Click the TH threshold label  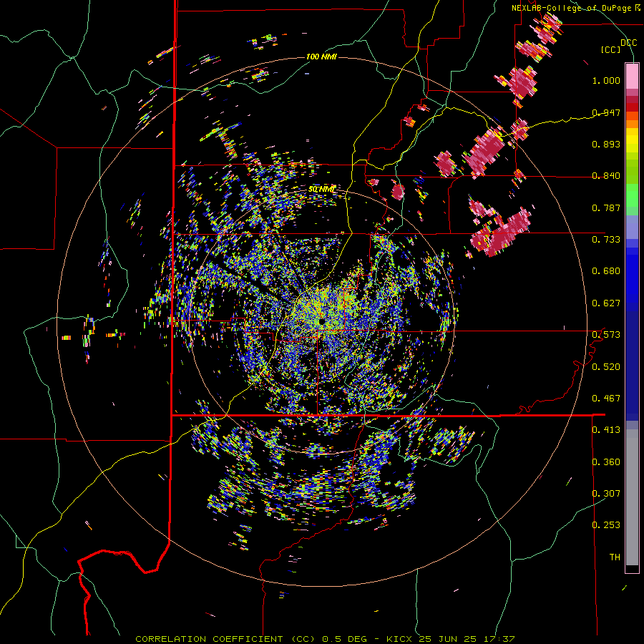pyautogui.click(x=615, y=557)
